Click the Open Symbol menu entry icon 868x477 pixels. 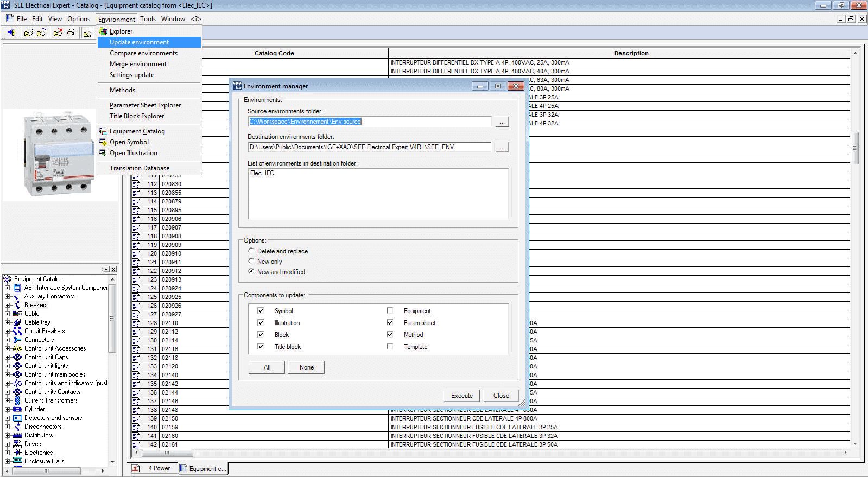point(103,142)
